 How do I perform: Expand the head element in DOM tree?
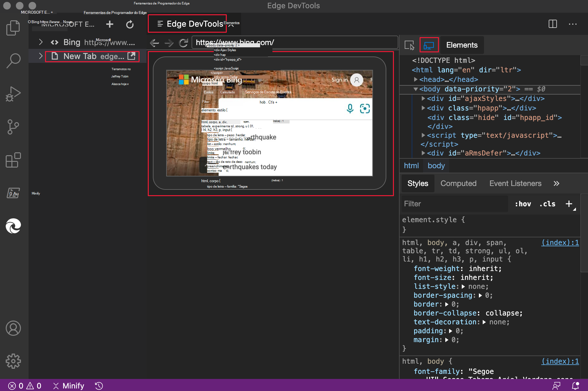pos(416,79)
